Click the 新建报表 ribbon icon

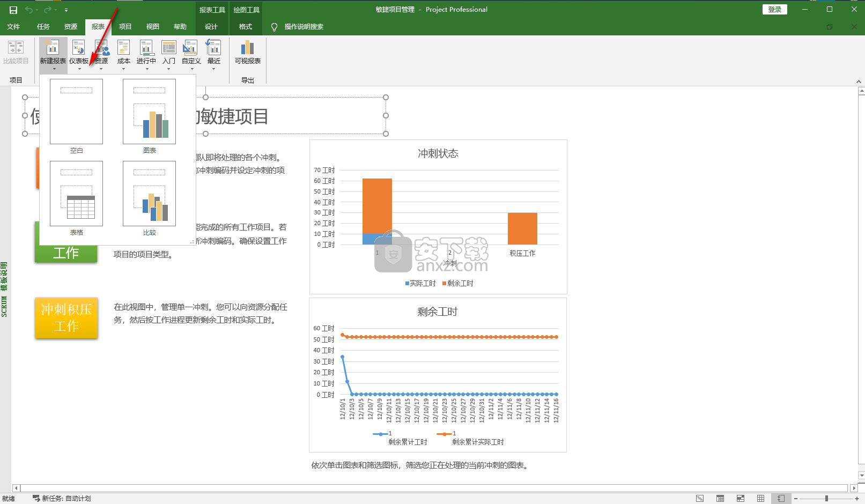coord(53,48)
